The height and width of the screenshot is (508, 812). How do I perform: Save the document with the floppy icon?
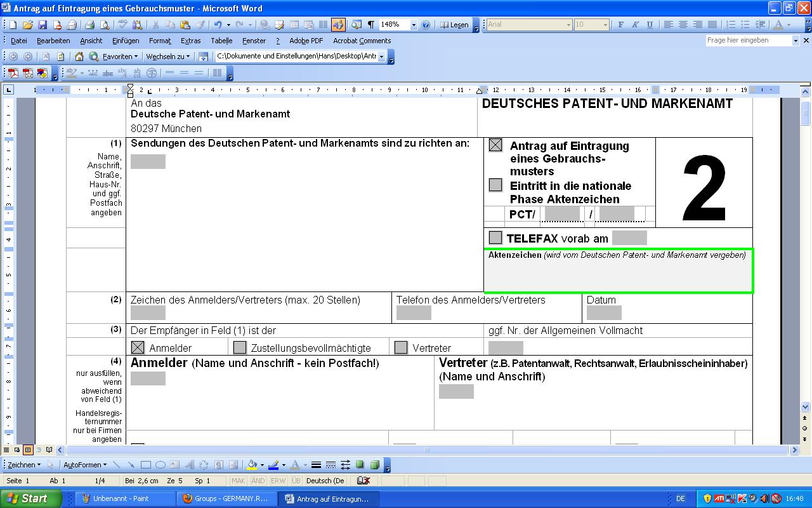pos(43,25)
